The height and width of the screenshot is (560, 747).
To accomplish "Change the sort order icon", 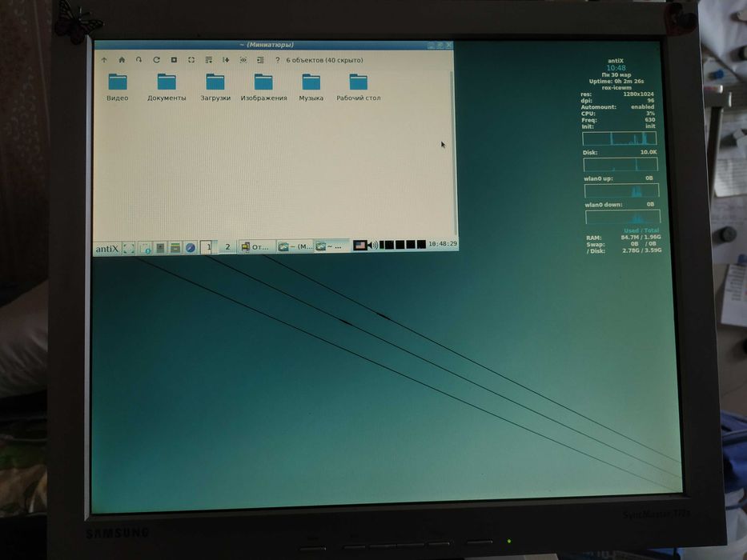I will (226, 60).
